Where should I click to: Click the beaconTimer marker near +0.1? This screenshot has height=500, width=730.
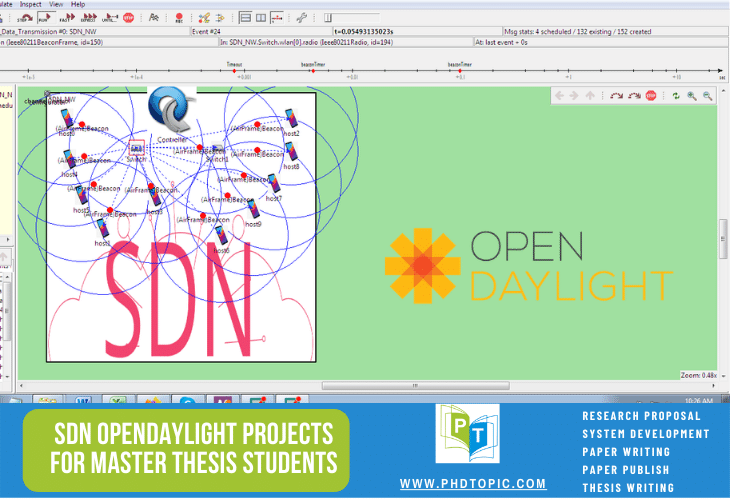(460, 70)
